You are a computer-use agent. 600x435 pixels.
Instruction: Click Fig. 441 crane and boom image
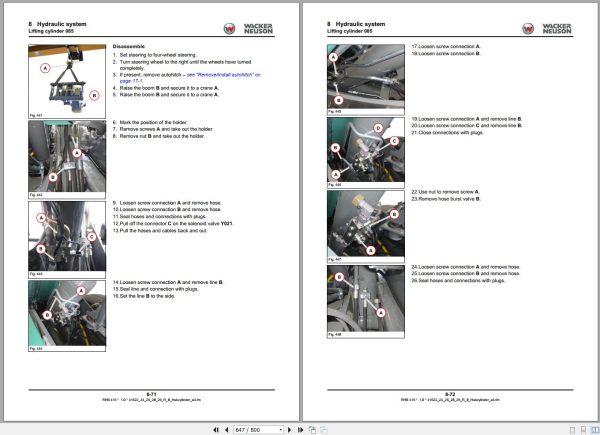[67, 79]
